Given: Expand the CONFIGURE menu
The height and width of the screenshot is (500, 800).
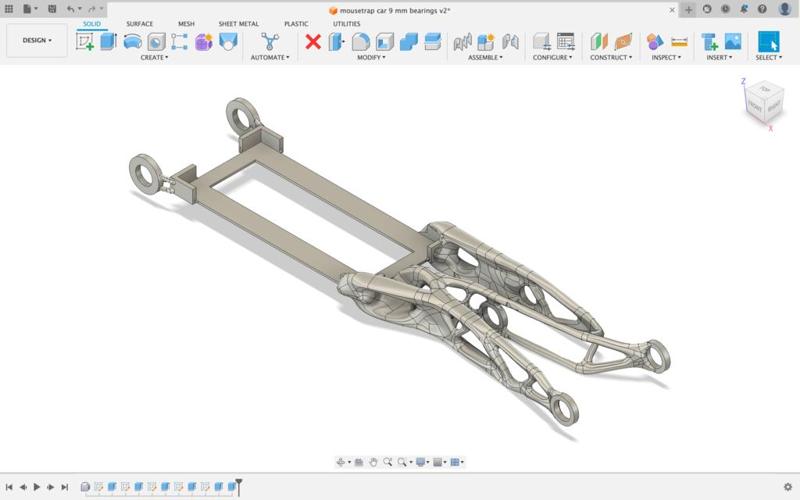Looking at the screenshot, I should 553,58.
